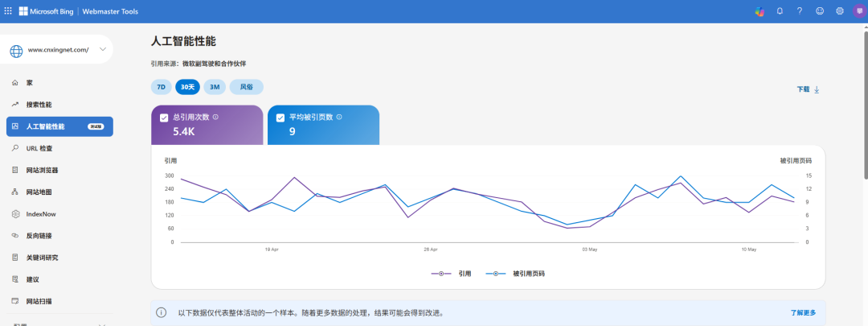Click the sitemap icon for 网站地图
Image resolution: width=868 pixels, height=326 pixels.
(15, 192)
